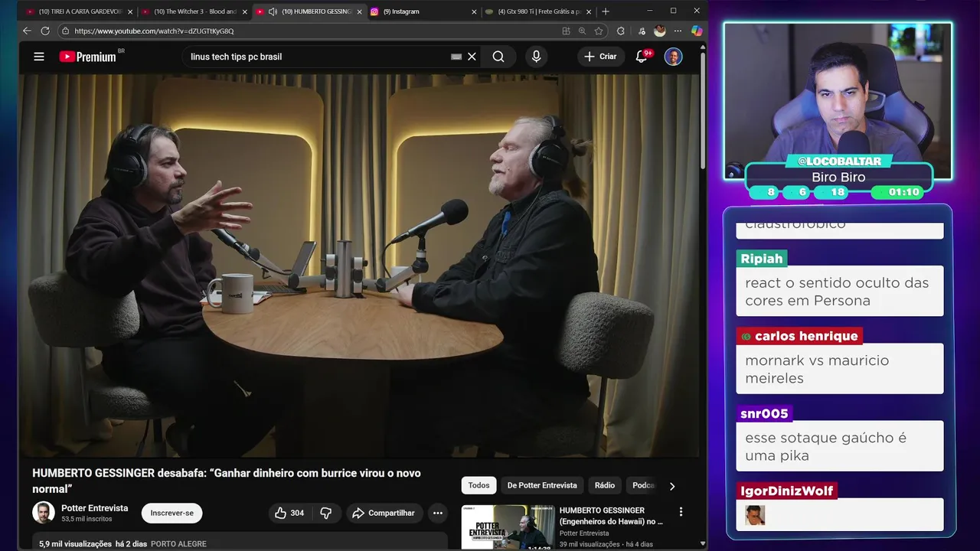
Task: Click IgorDinizWolf chat username
Action: point(787,491)
